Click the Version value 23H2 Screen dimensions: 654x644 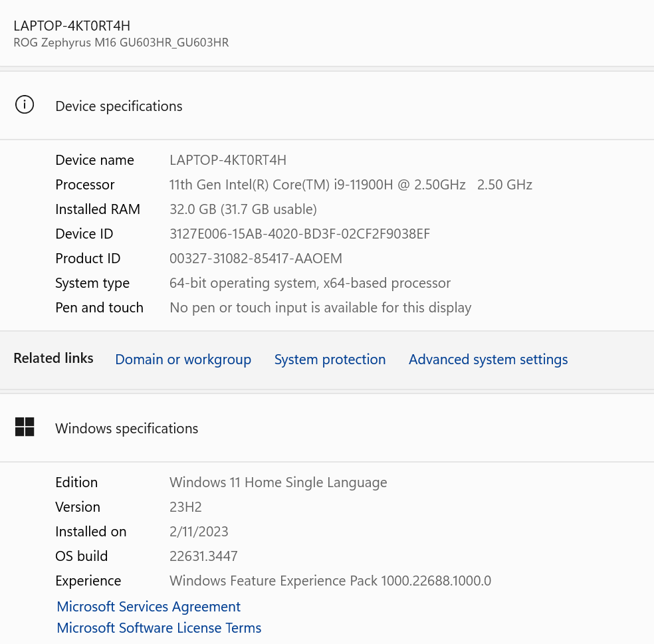pos(185,507)
